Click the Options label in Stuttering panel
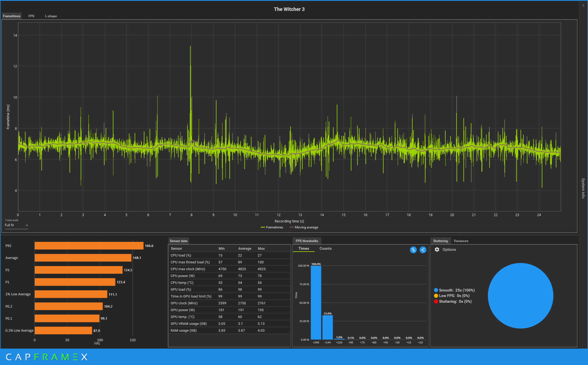 449,249
